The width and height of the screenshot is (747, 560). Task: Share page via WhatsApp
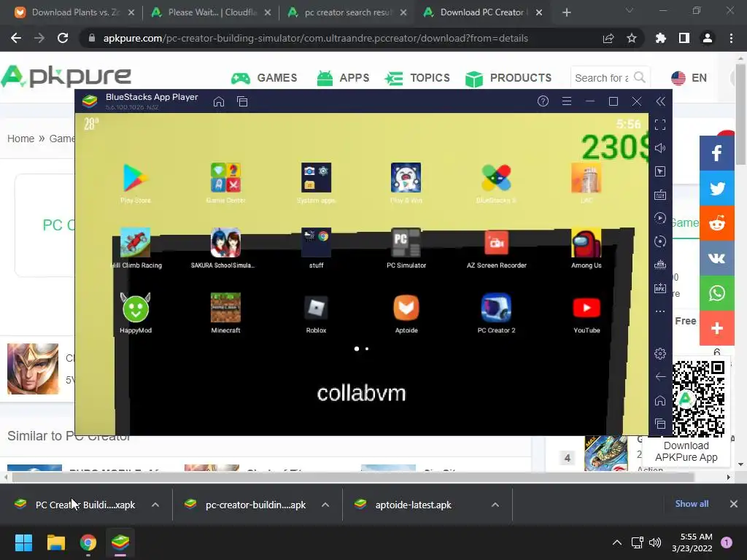coord(717,293)
